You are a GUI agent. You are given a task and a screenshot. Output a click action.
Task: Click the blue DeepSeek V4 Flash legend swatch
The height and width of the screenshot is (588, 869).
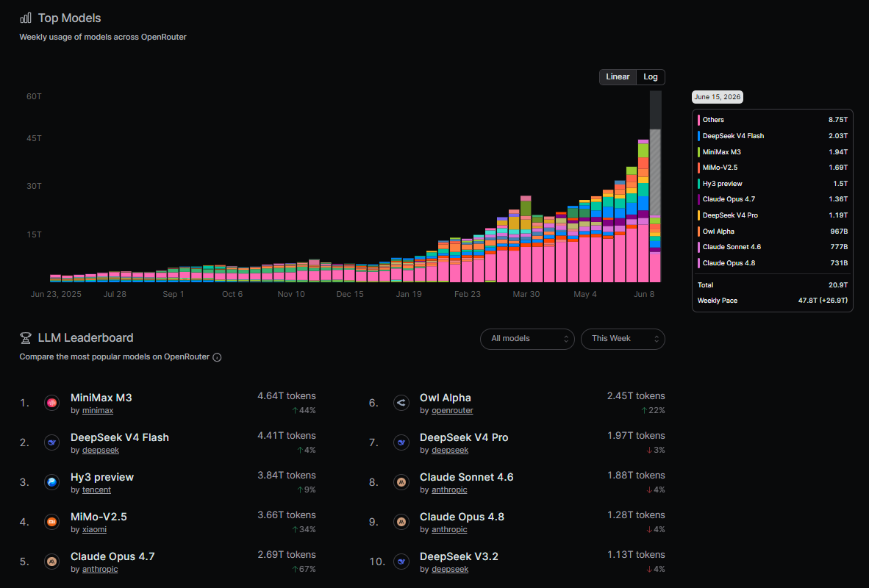(x=698, y=136)
